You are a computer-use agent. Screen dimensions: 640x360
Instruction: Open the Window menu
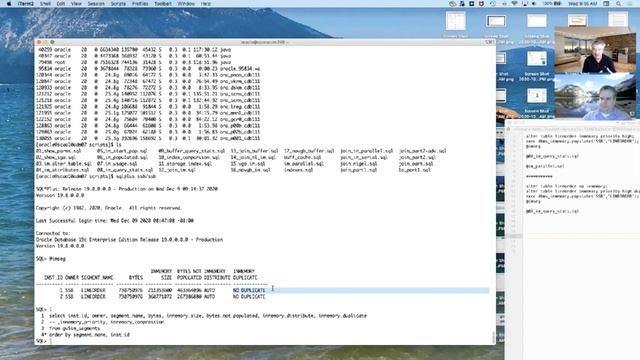pyautogui.click(x=186, y=4)
